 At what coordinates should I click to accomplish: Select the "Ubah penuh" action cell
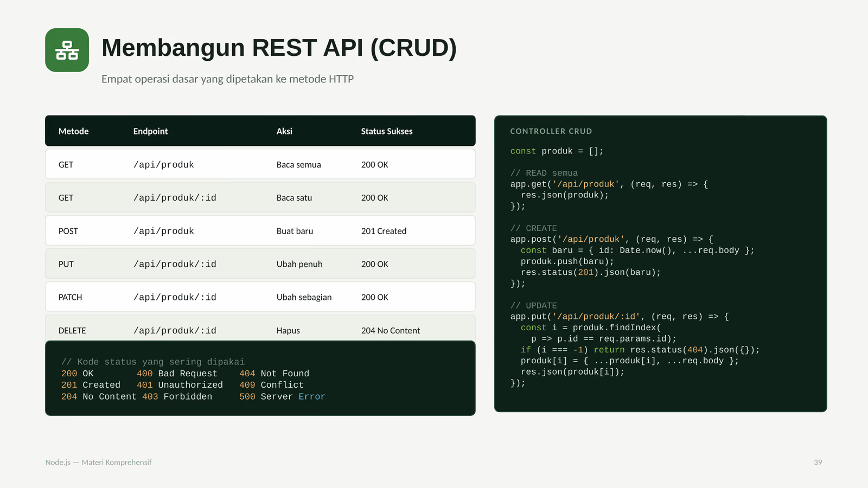tap(299, 264)
